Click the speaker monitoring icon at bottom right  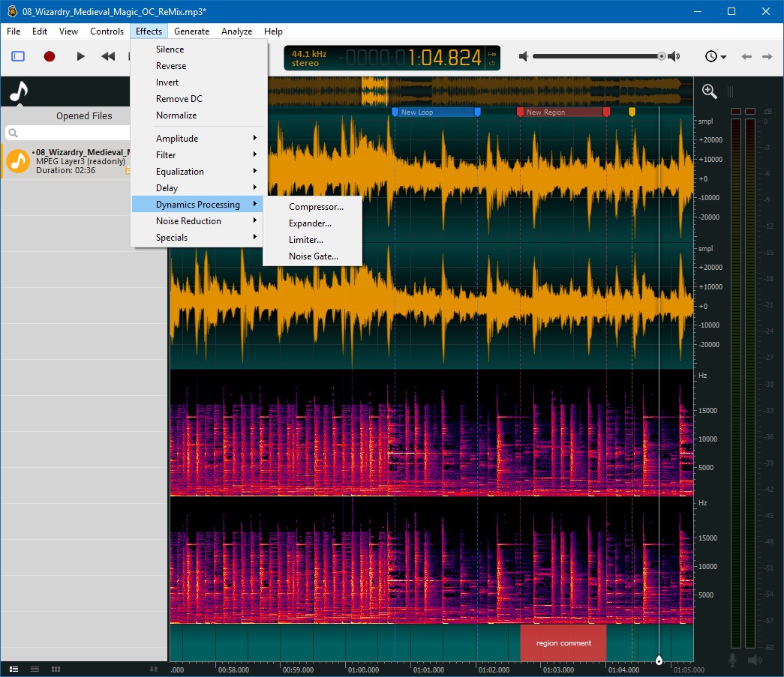tap(755, 660)
